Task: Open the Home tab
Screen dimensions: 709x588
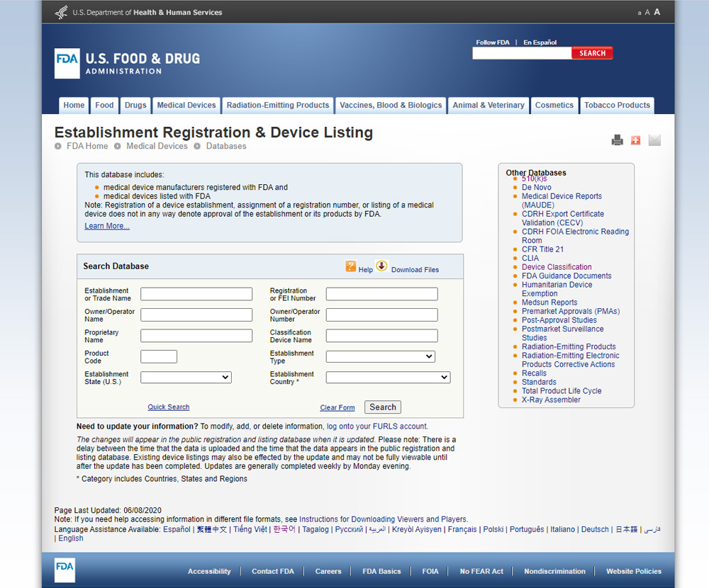Action: pos(74,106)
